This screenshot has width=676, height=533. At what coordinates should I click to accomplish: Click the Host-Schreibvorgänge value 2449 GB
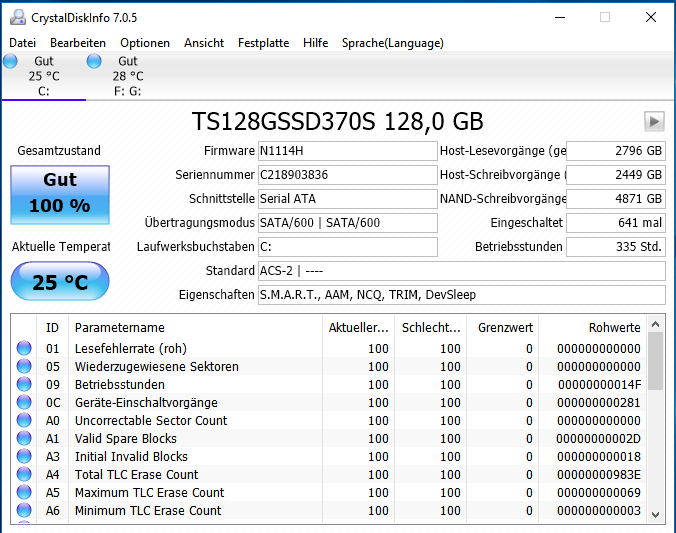616,175
